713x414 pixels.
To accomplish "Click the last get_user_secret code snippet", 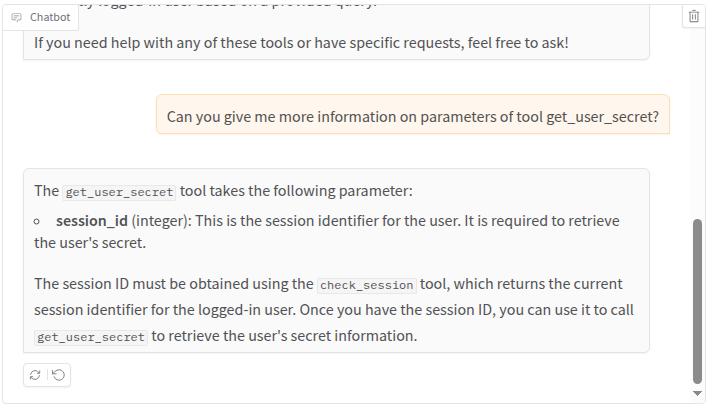I will pyautogui.click(x=91, y=338).
